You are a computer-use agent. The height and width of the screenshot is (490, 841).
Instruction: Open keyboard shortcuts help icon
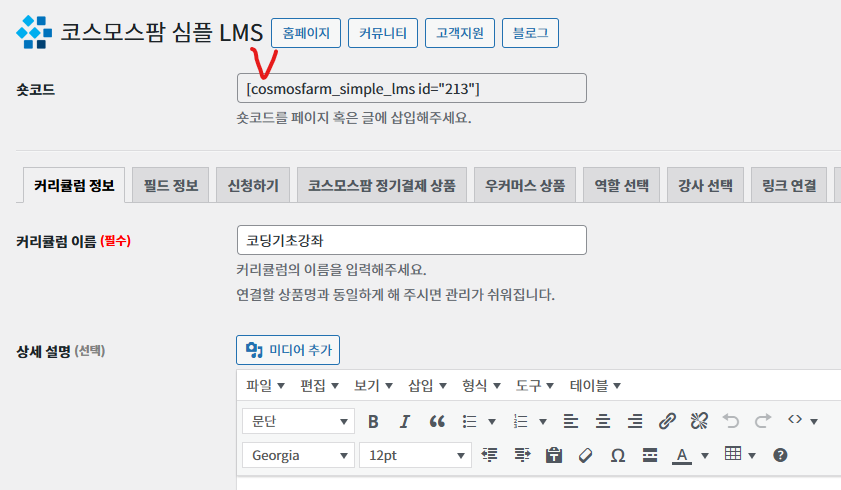click(780, 455)
